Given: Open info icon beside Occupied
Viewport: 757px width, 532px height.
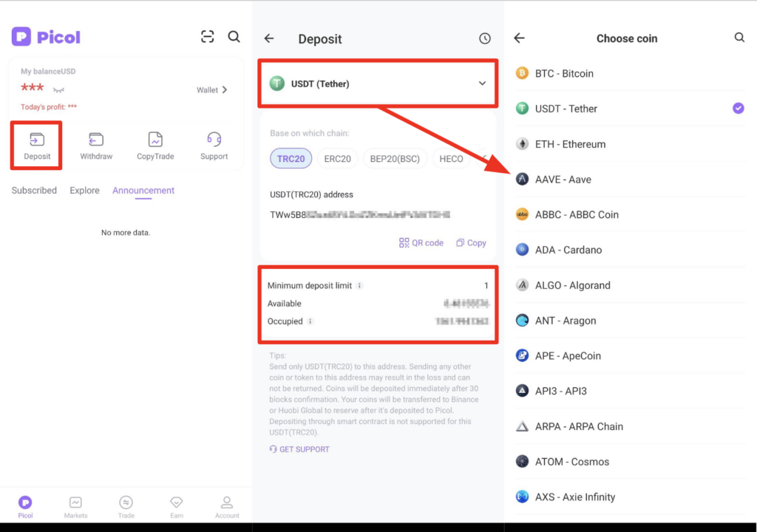Looking at the screenshot, I should (310, 321).
